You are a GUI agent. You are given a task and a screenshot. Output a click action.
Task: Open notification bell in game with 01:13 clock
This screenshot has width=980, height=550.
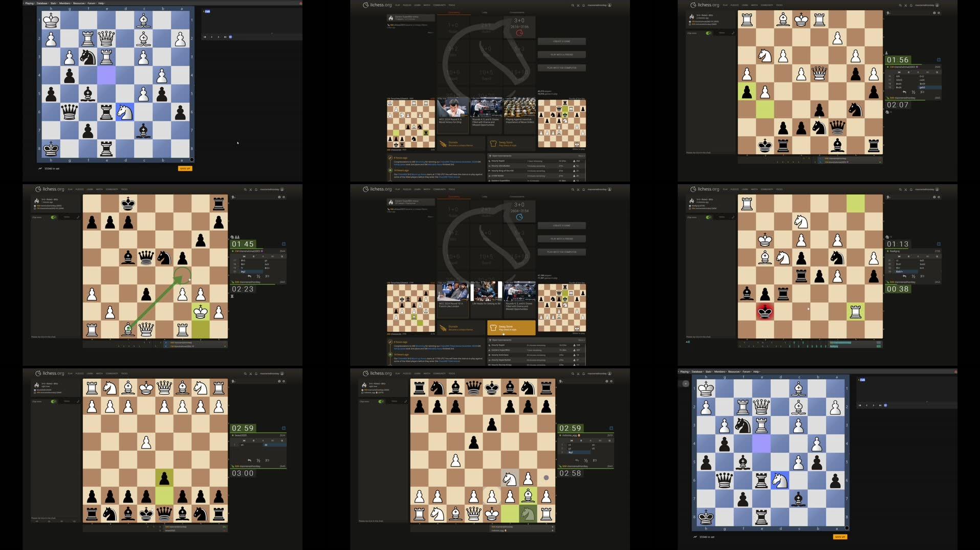tap(911, 189)
